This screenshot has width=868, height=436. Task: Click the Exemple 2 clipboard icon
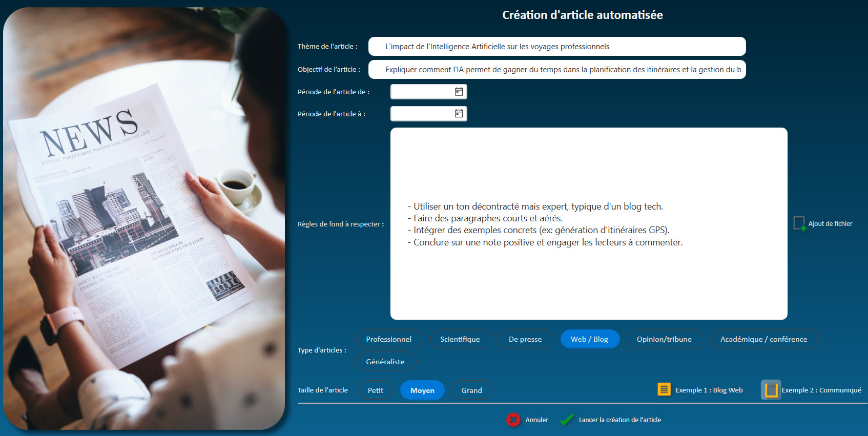[x=771, y=390]
